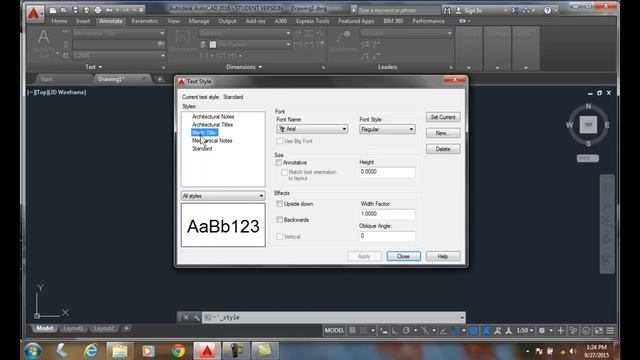Click the Height input field
Image resolution: width=640 pixels, height=360 pixels.
tap(387, 172)
